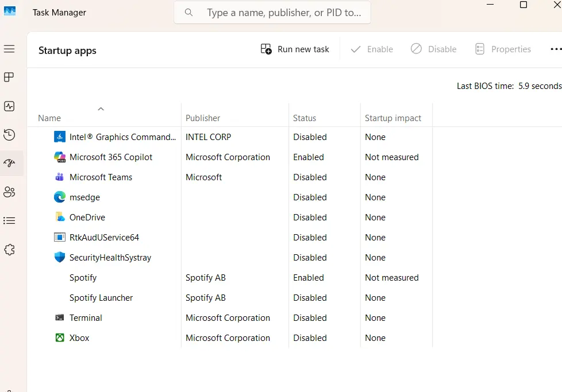The height and width of the screenshot is (392, 562).
Task: Open the Processes page in the sidebar
Action: (9, 77)
